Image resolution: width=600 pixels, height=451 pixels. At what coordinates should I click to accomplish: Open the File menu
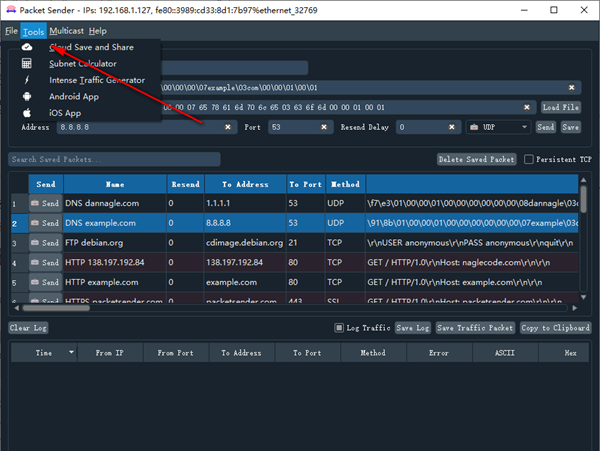[x=11, y=31]
